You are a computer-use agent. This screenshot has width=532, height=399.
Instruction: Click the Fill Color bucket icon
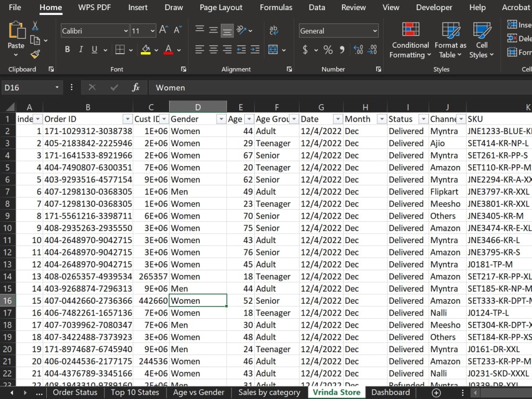(146, 49)
